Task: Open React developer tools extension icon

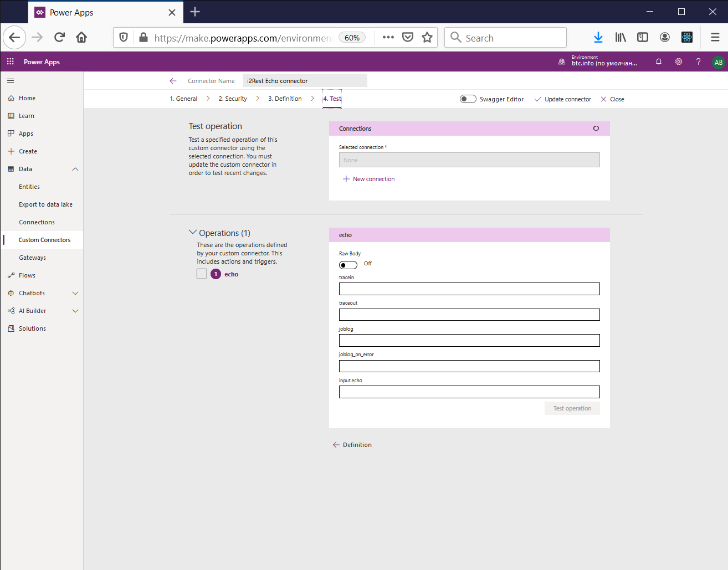Action: pyautogui.click(x=687, y=37)
